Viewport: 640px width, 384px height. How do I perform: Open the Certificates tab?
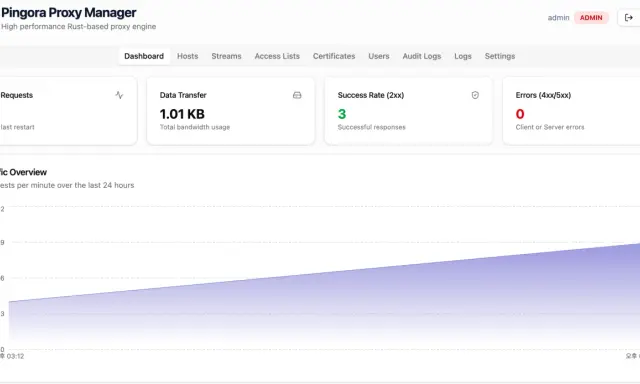tap(334, 56)
